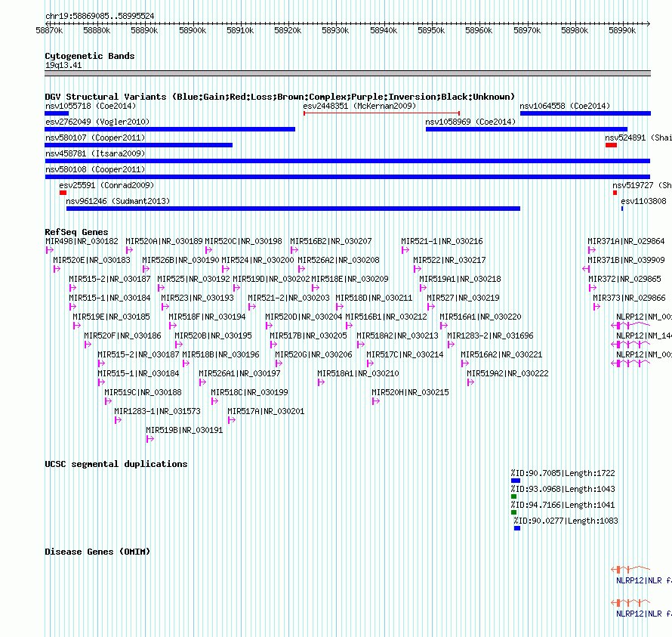
Task: Click the nsv580107 Cooper2011 variant bar
Action: coord(138,145)
